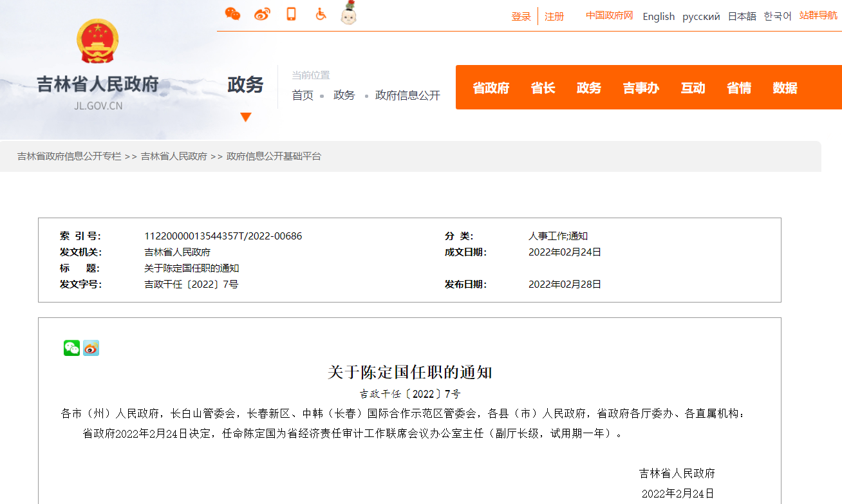Click the 登录 login link
Viewport: 842px width, 504px height.
521,17
